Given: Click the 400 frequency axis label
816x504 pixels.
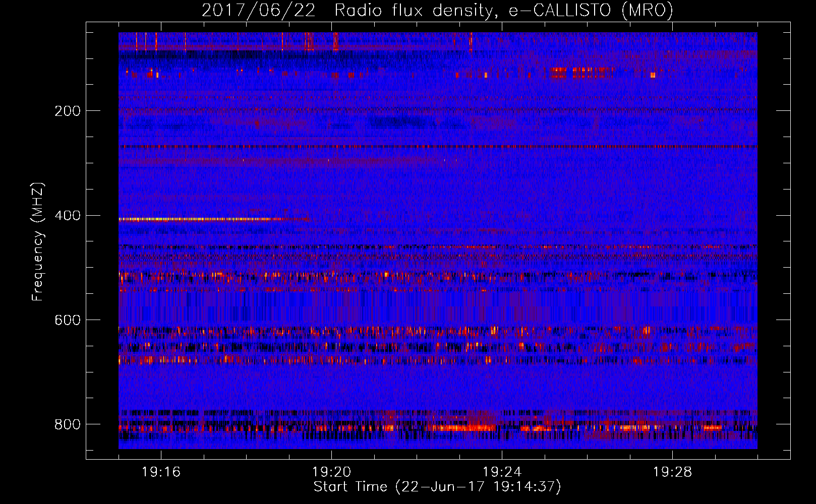Looking at the screenshot, I should [x=67, y=216].
